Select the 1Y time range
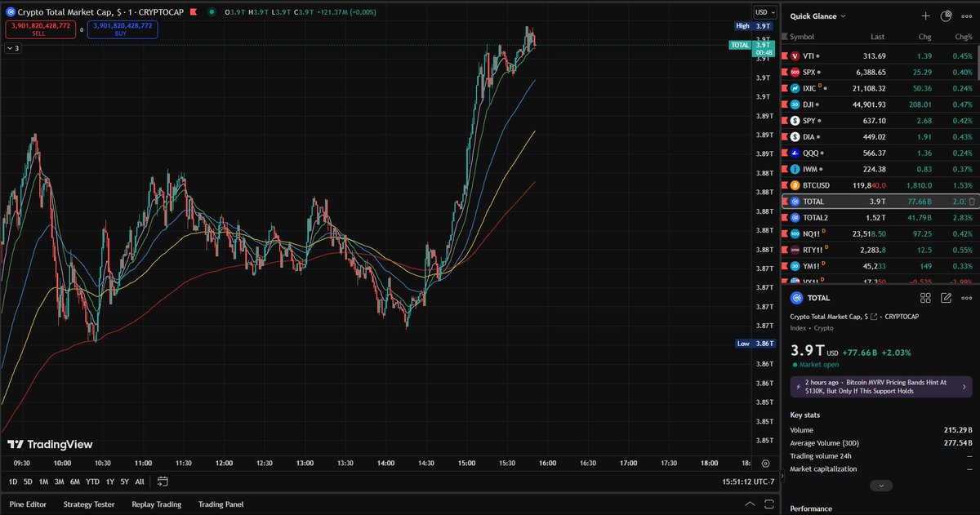 click(x=109, y=482)
